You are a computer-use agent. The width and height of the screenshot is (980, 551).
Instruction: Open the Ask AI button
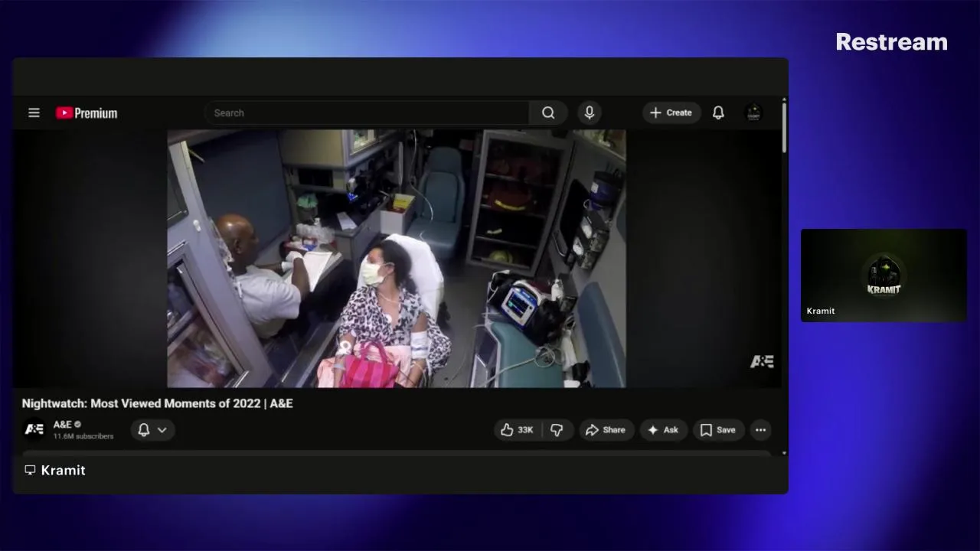[663, 430]
